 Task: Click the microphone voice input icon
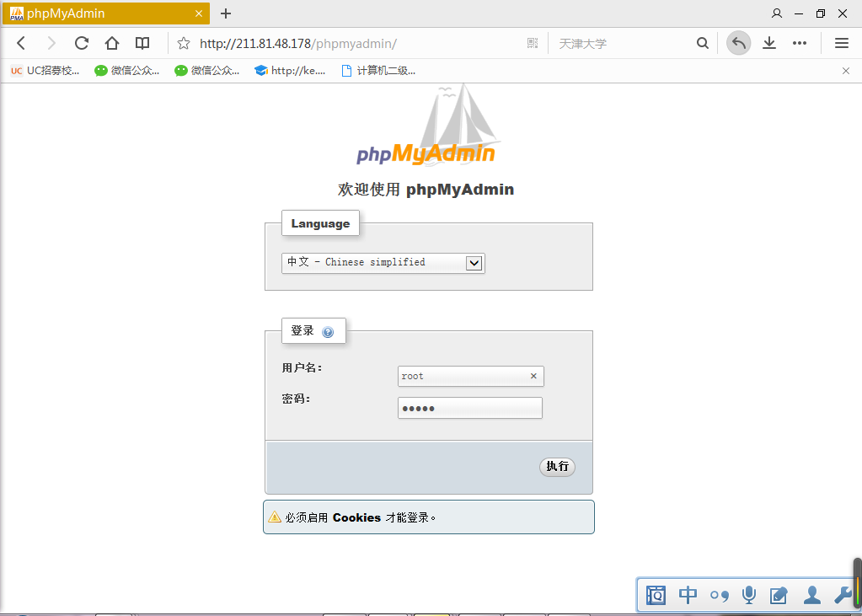pos(749,595)
